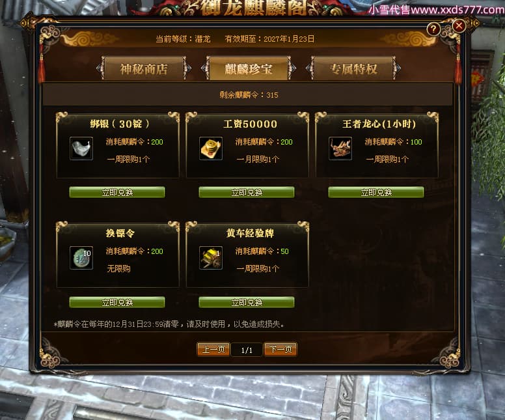
Task: Click the silver ingot icon for 绑银
Action: 81,148
